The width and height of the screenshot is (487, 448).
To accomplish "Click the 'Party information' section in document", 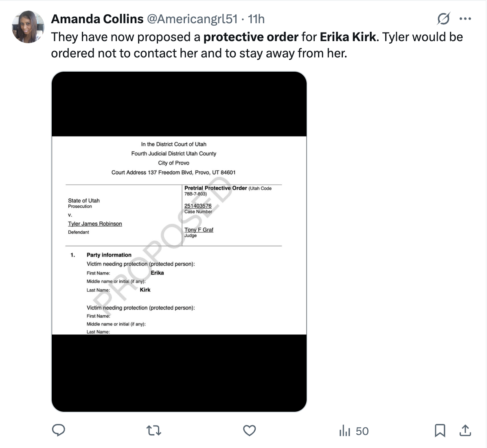I will point(109,255).
